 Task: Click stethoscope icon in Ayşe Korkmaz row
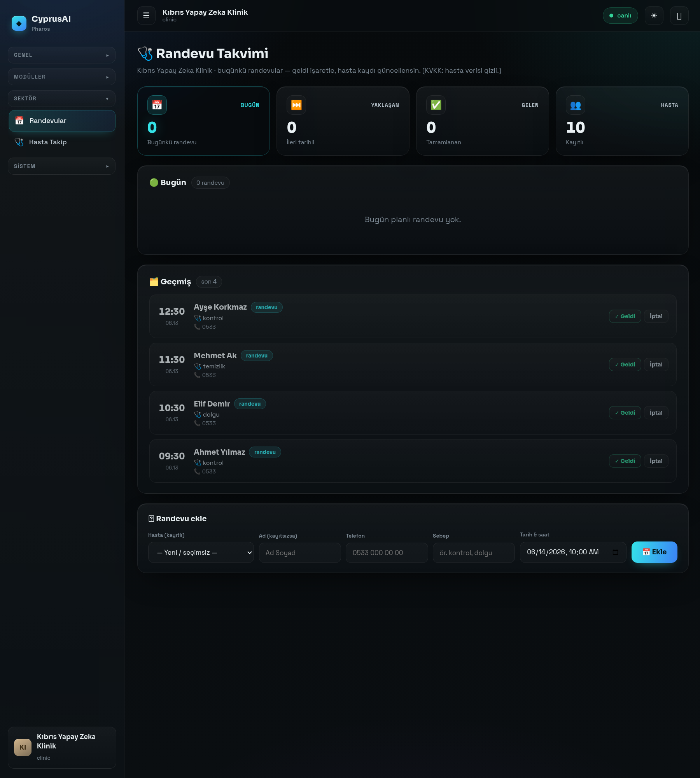(198, 318)
